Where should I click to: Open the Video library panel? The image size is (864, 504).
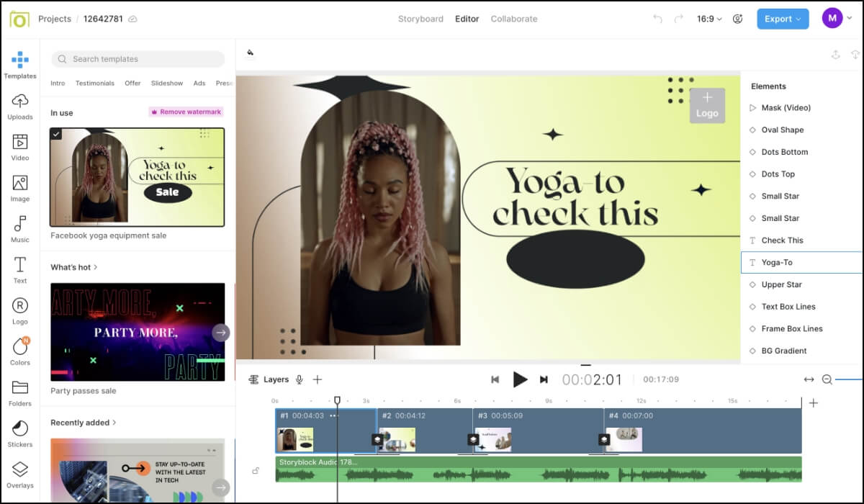(x=20, y=147)
